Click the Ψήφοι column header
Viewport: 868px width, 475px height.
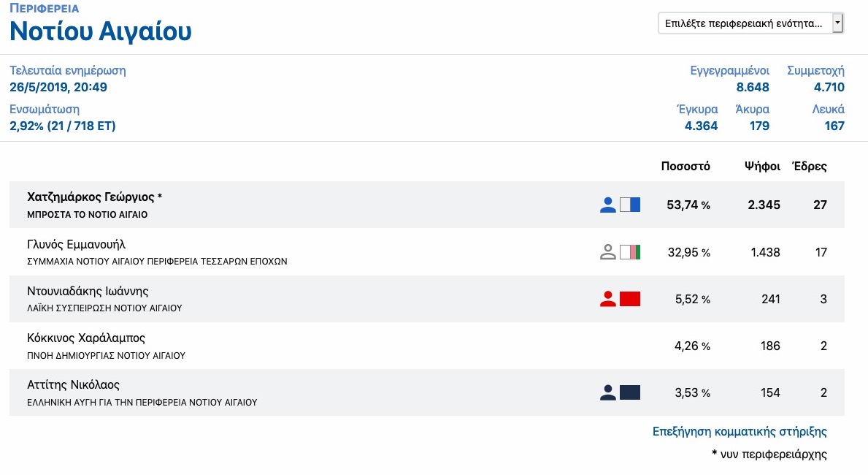click(x=762, y=167)
